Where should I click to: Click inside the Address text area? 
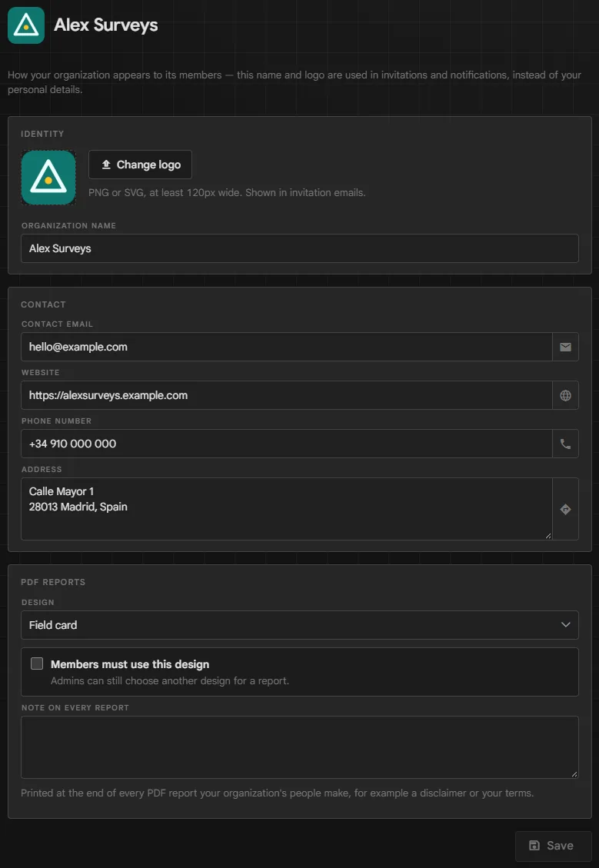coord(287,509)
